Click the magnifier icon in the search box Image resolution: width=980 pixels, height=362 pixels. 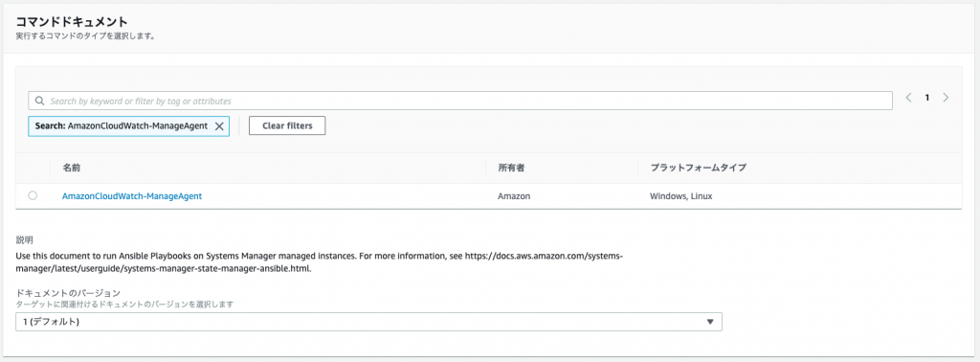39,101
